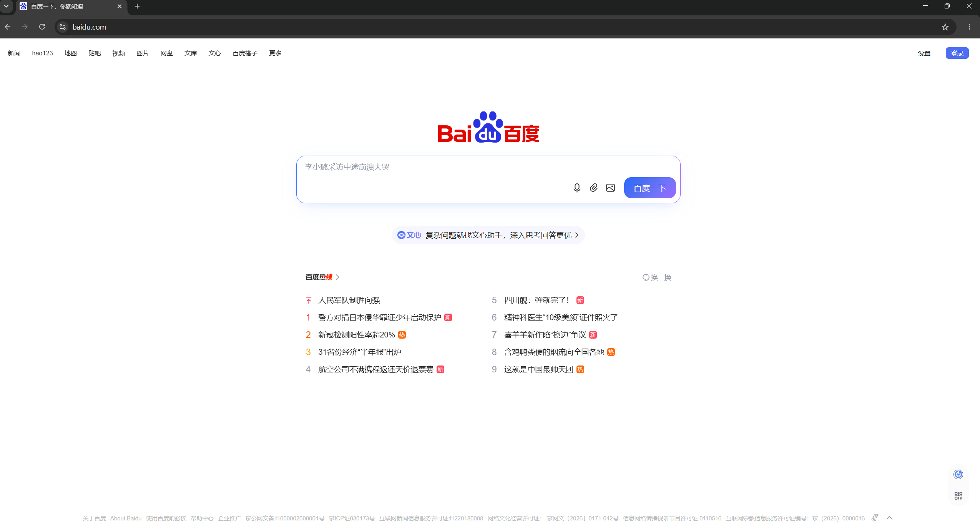Open 新闻 in the top navigation
Viewport: 980px width, 525px height.
coord(14,53)
